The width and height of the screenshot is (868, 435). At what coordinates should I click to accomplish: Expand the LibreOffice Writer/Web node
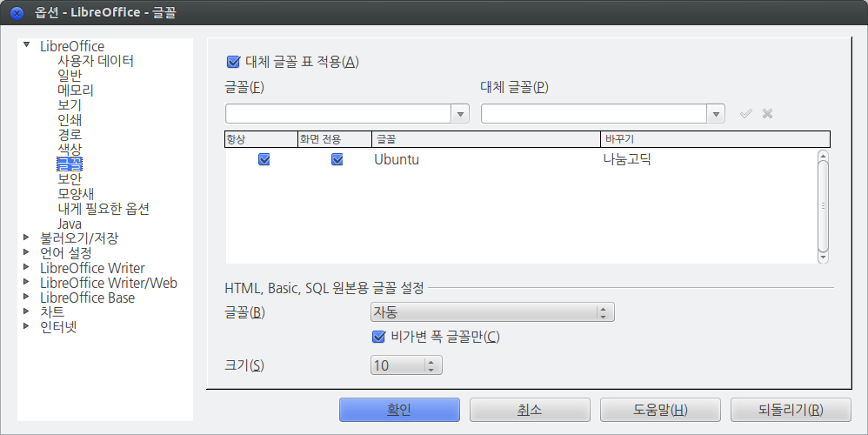point(27,282)
